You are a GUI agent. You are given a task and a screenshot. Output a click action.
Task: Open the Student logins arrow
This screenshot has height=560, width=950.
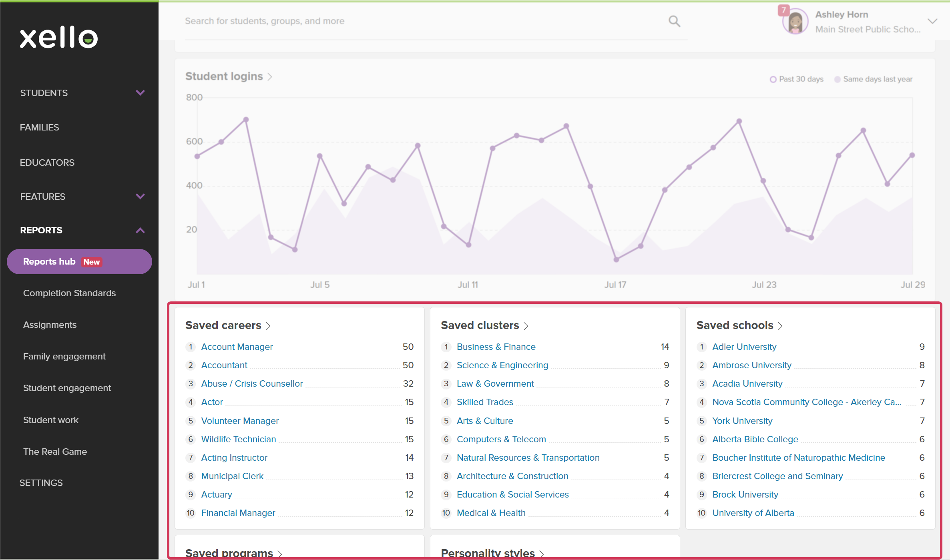(270, 77)
